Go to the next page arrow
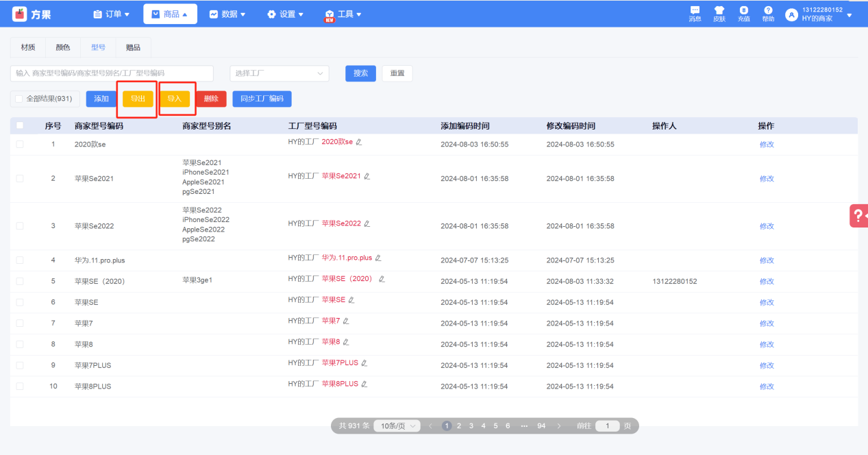 tap(559, 426)
